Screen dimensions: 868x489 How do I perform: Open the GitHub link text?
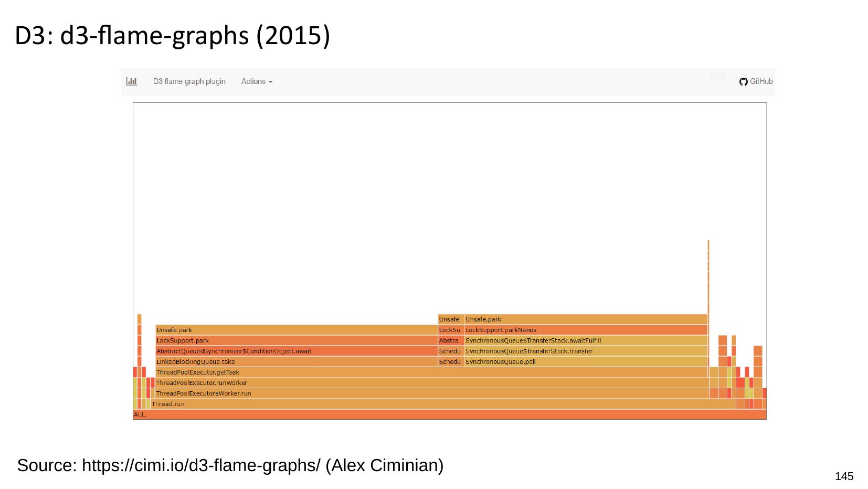761,81
